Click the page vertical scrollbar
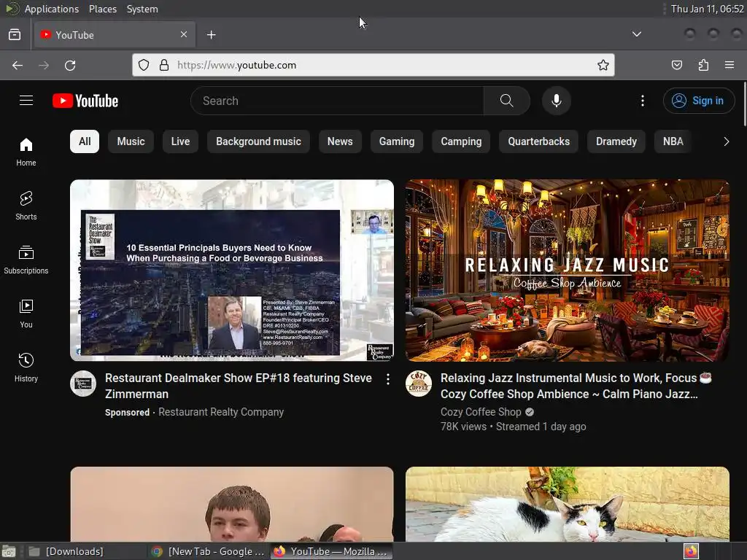747x560 pixels. pos(744,104)
